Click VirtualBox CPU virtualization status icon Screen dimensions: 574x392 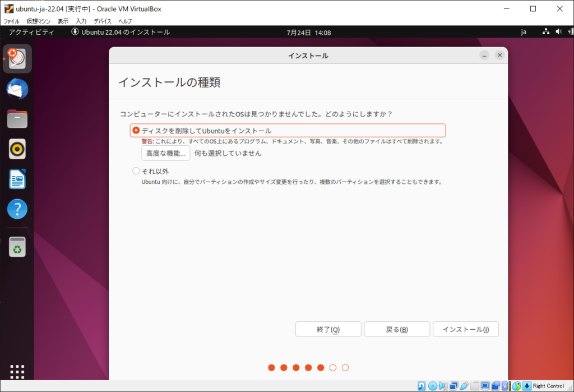coord(505,386)
